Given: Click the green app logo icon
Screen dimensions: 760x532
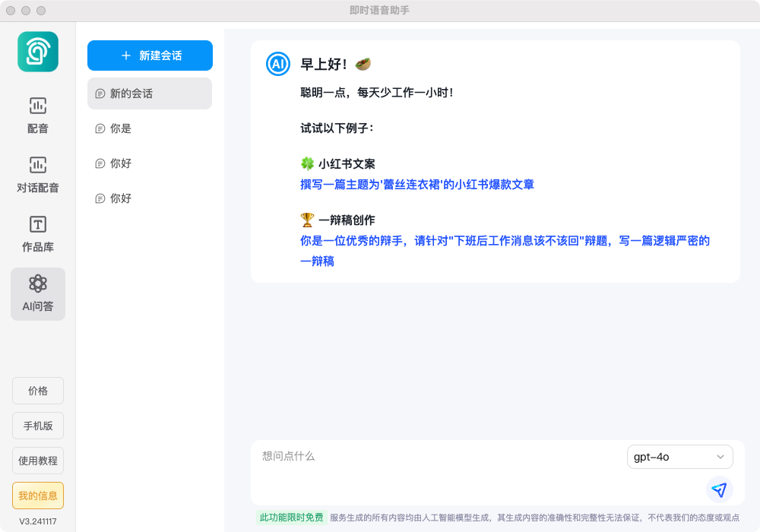Looking at the screenshot, I should [x=38, y=52].
